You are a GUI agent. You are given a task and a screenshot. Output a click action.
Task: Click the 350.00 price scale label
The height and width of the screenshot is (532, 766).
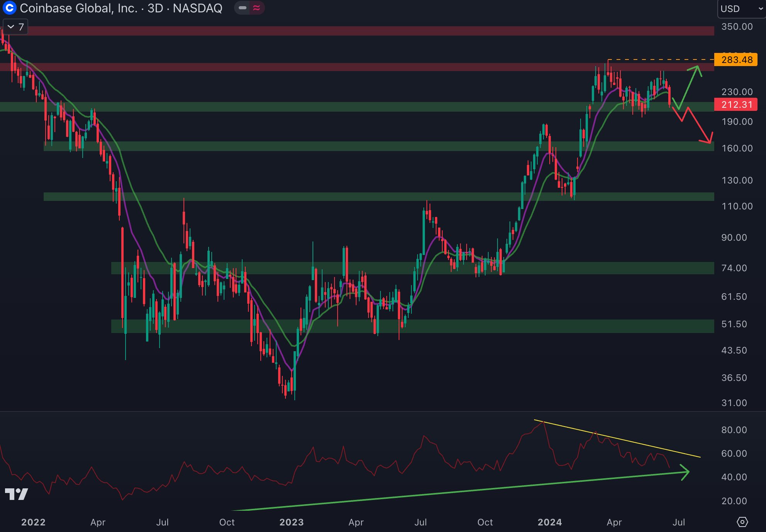pyautogui.click(x=737, y=27)
